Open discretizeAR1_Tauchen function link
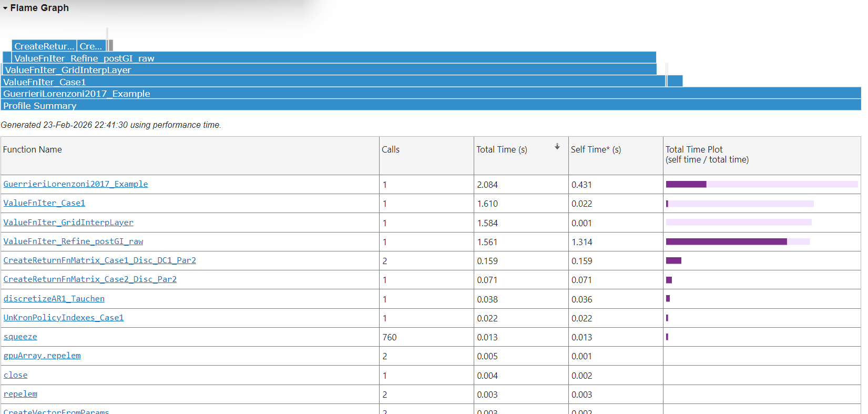This screenshot has height=414, width=868. [54, 299]
